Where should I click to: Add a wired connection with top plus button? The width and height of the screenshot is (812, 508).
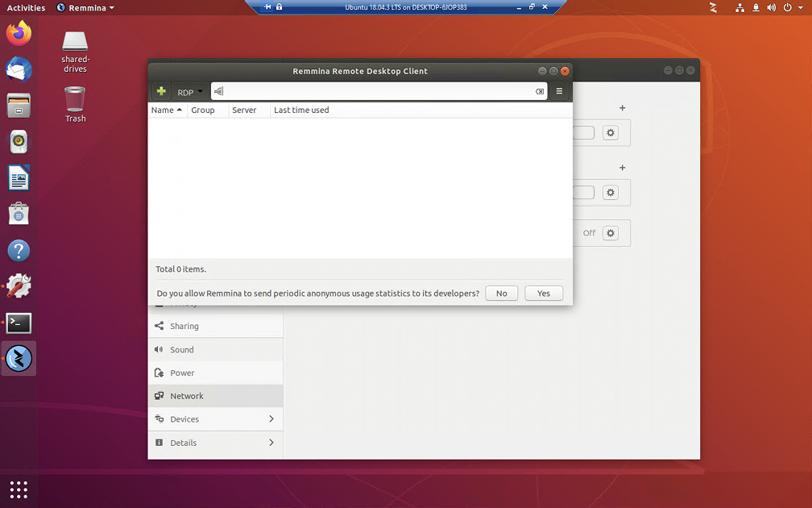coord(623,108)
